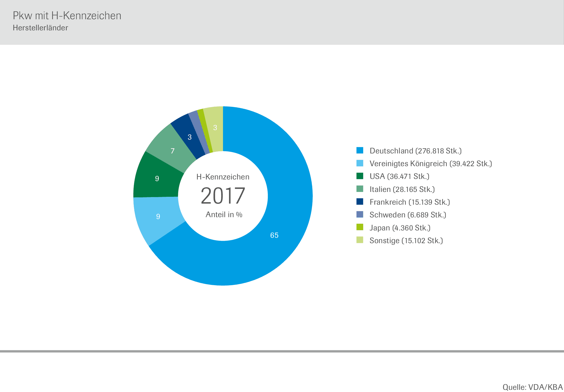Viewport: 564px width, 392px height.
Task: Click the Frankreich dark blue legend swatch
Action: pyautogui.click(x=360, y=201)
